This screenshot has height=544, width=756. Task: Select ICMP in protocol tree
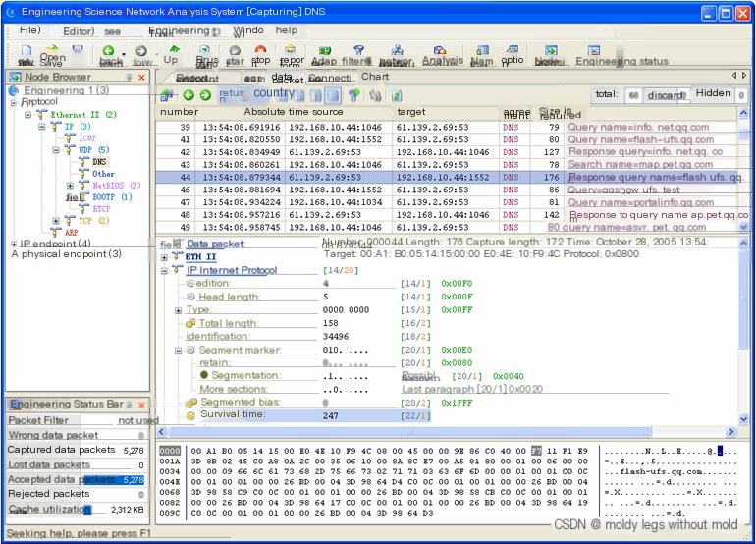pos(87,138)
